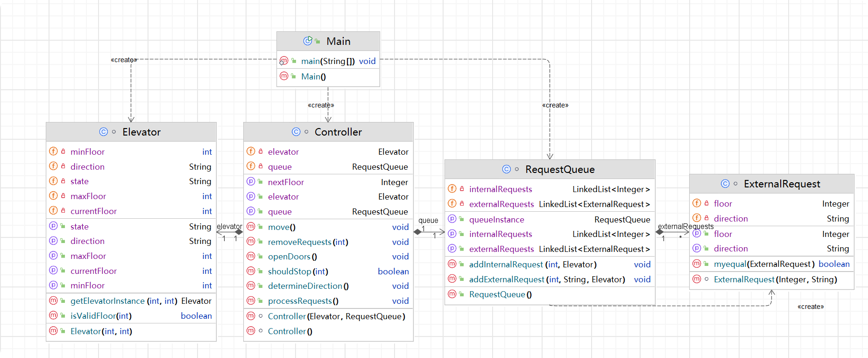This screenshot has width=868, height=358.
Task: Click «create» label below ExternalRequest
Action: point(811,307)
